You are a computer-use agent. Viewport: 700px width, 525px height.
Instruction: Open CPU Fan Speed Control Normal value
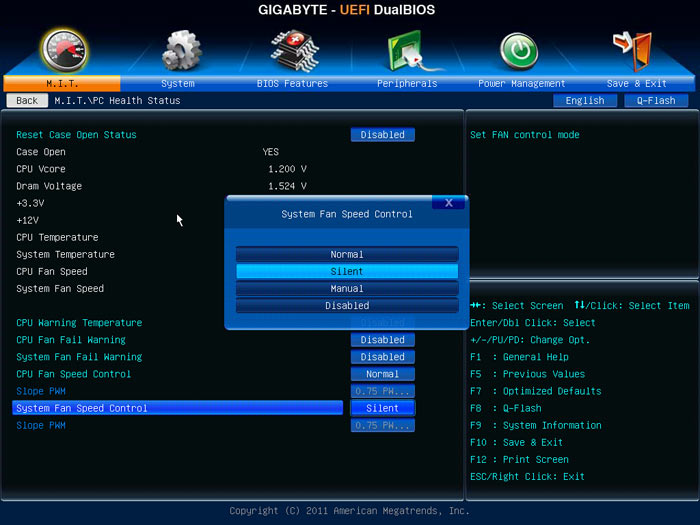pyautogui.click(x=383, y=374)
